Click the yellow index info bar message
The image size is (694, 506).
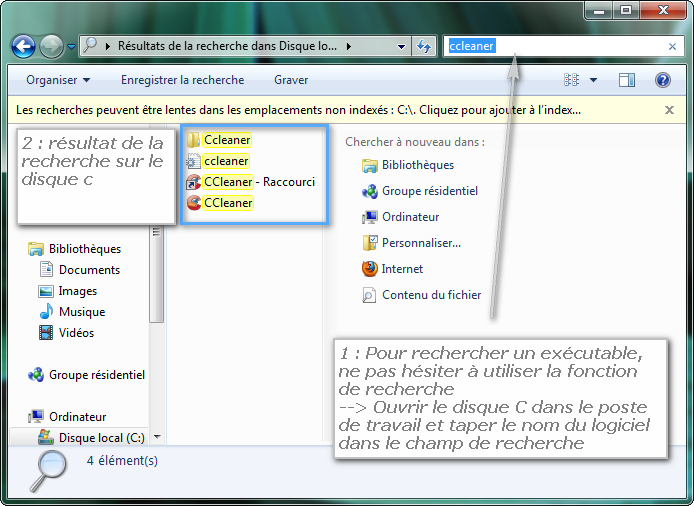pos(298,110)
